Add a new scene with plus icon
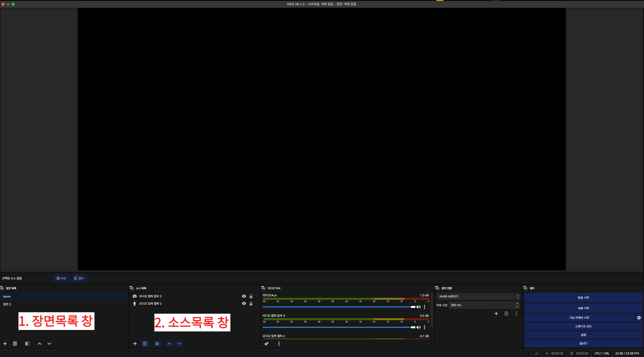The height and width of the screenshot is (357, 644). click(x=5, y=344)
